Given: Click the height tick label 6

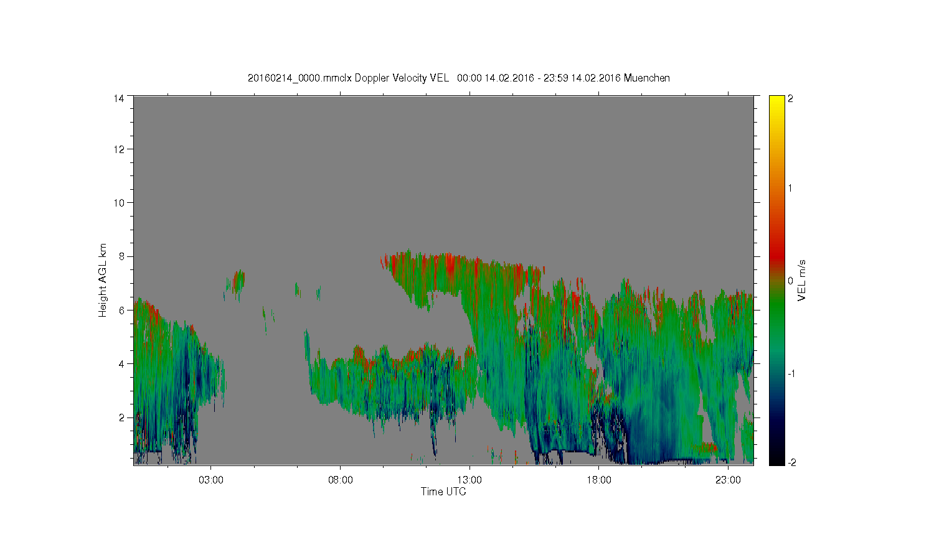Looking at the screenshot, I should pos(121,310).
